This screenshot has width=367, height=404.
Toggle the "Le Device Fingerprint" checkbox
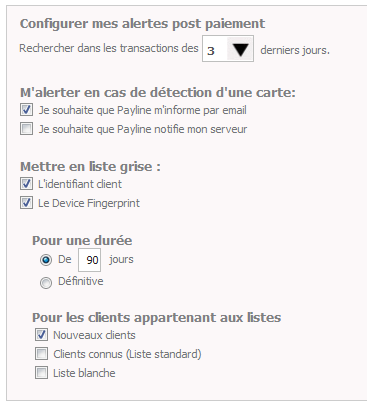(26, 203)
